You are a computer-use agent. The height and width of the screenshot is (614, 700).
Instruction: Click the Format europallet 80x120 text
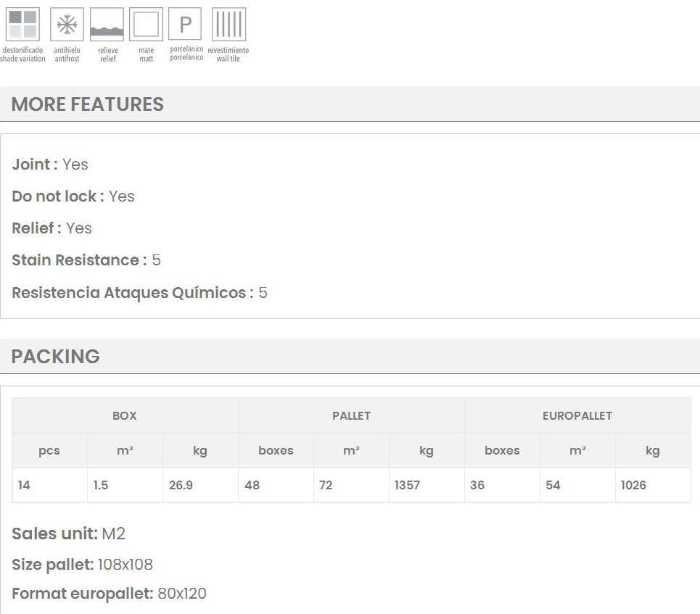(x=109, y=594)
